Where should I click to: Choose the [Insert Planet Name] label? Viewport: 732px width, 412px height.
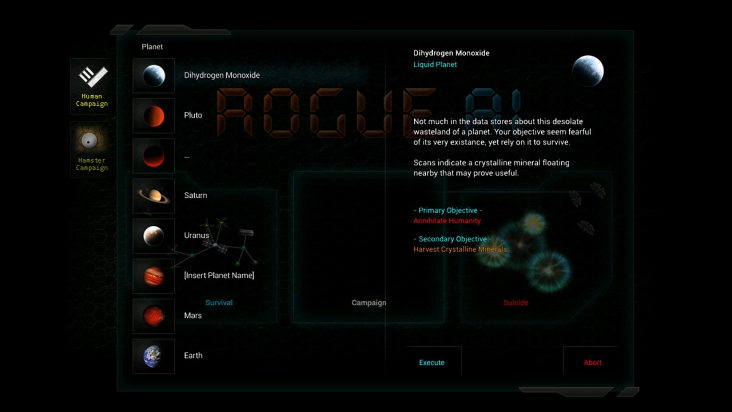click(x=219, y=275)
